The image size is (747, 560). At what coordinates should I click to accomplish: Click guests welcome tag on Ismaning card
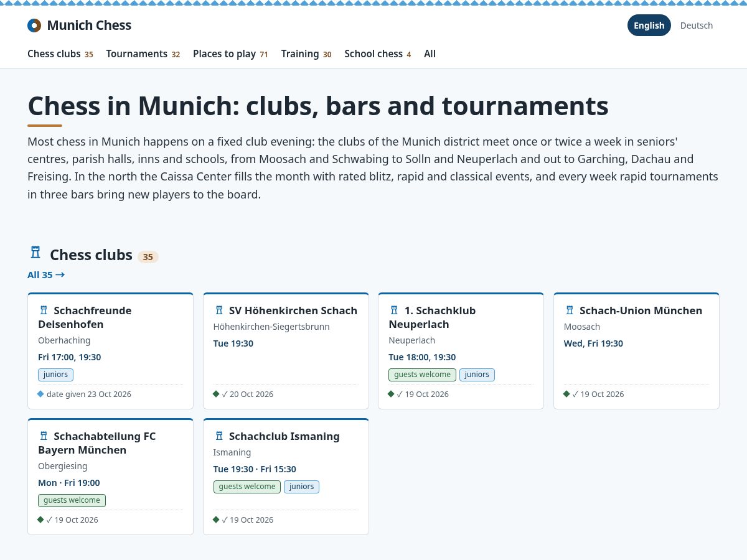247,487
